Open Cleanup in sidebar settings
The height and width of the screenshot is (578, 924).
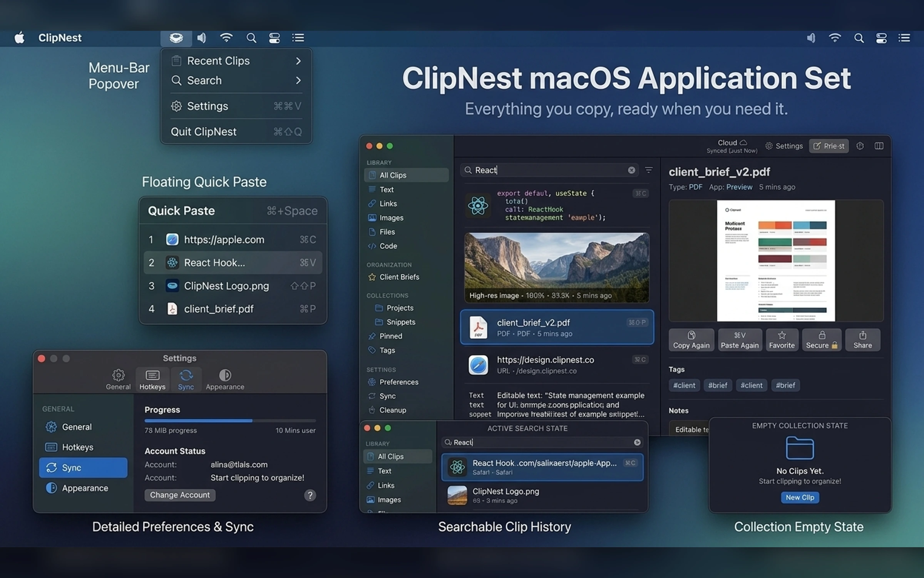406,410
